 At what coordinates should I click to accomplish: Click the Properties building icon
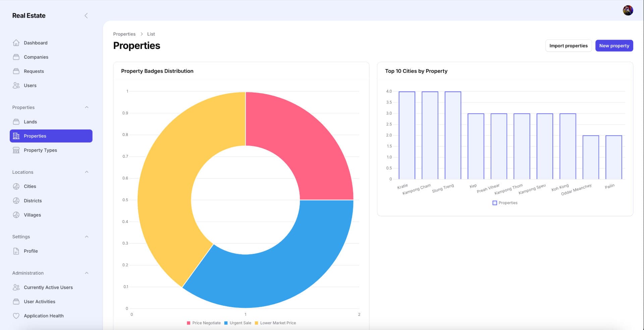coord(16,136)
